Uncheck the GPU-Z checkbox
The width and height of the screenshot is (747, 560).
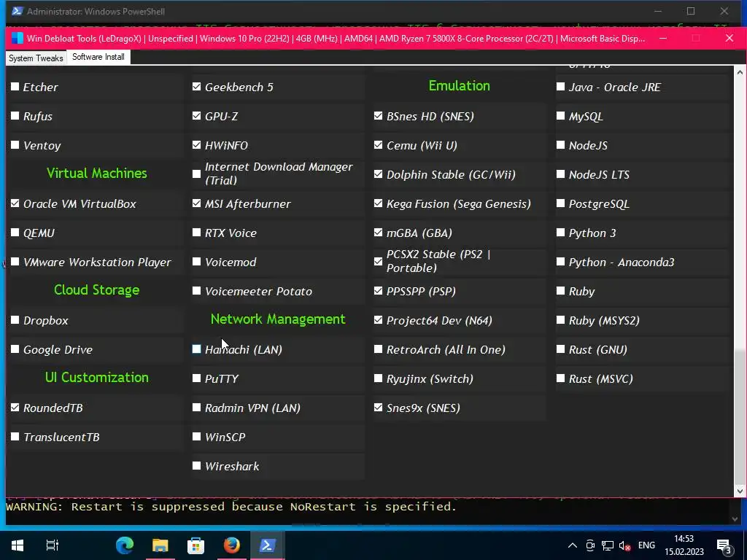(x=197, y=116)
